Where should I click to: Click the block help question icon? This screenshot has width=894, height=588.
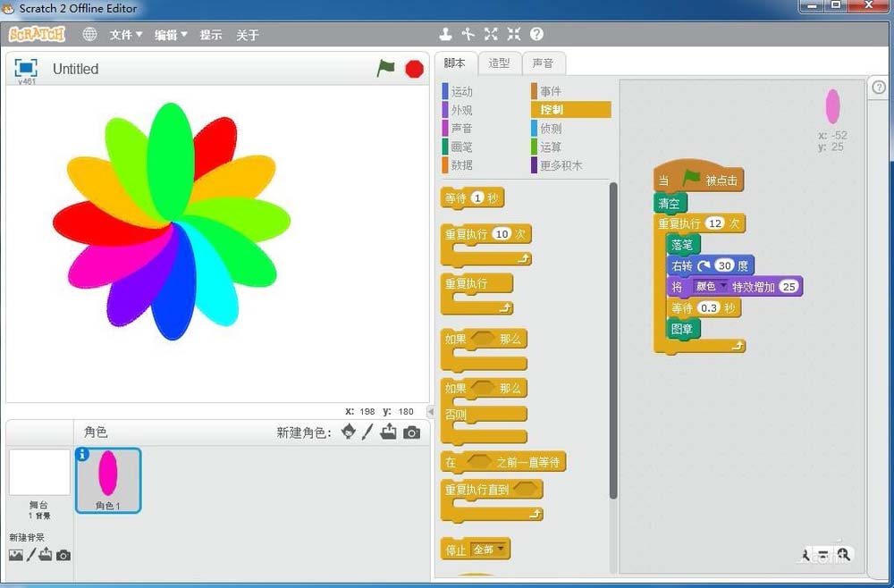click(536, 34)
